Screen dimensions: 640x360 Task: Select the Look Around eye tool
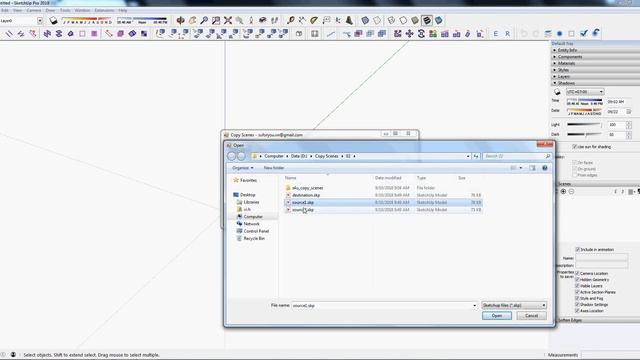263,20
